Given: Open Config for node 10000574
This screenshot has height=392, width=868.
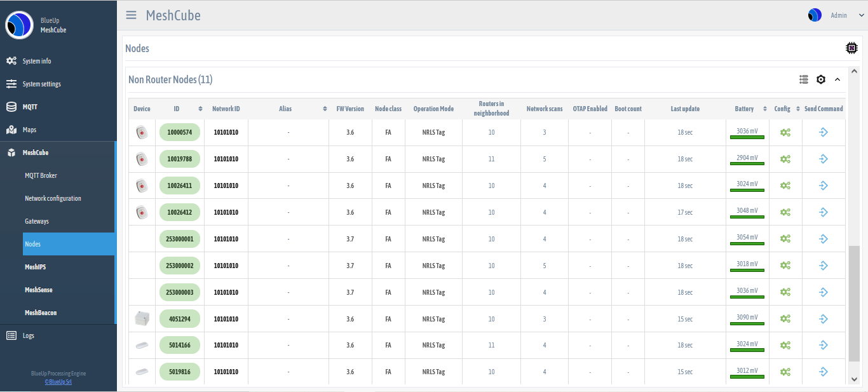Looking at the screenshot, I should [x=785, y=132].
